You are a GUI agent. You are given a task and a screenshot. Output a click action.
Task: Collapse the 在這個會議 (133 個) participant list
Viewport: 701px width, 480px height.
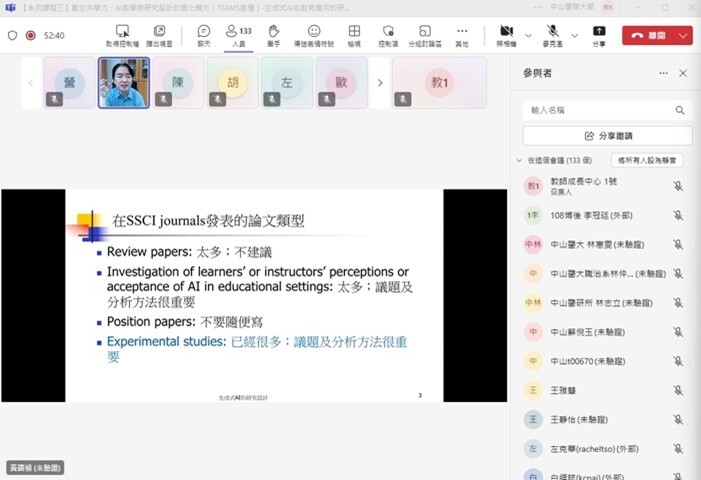pos(519,160)
